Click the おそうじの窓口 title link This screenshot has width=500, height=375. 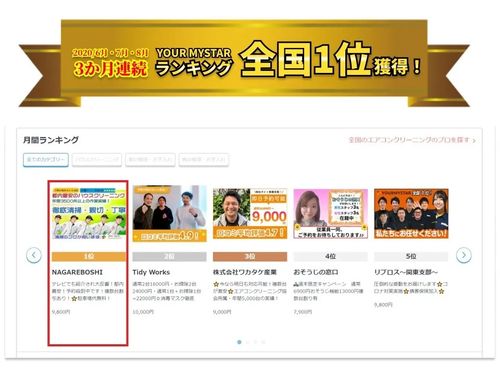[x=316, y=272]
